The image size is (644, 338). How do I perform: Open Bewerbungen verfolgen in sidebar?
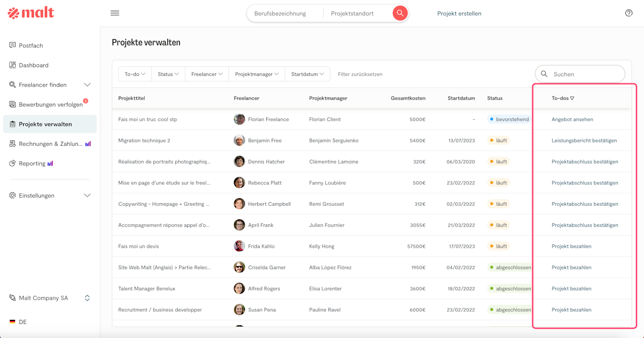tap(50, 104)
